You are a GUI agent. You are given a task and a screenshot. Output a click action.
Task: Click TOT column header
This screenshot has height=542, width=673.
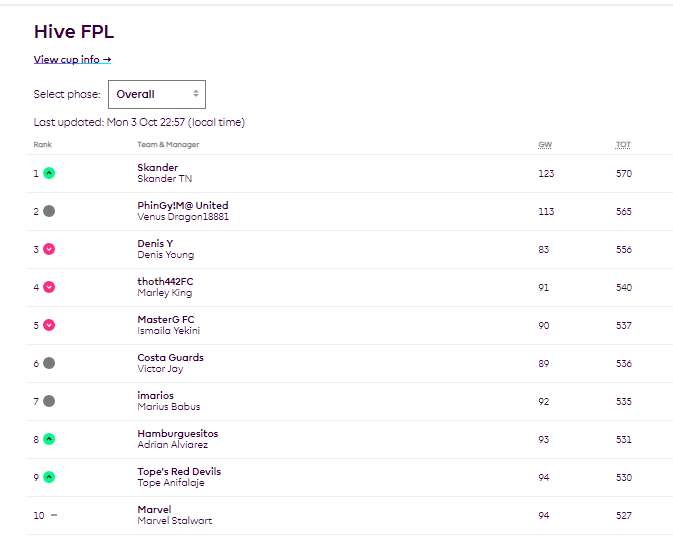623,145
